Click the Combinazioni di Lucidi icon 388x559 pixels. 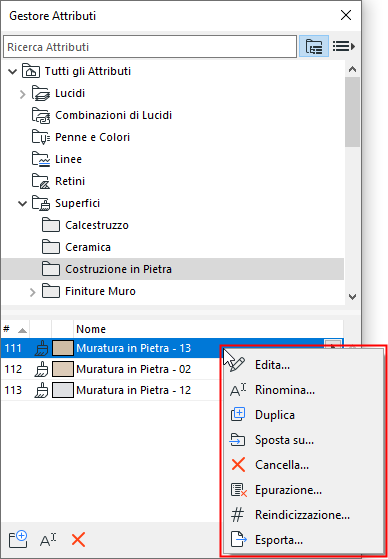pos(41,116)
